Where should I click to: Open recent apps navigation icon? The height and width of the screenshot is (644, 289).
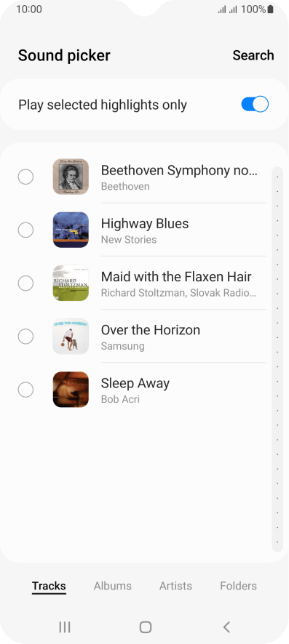pyautogui.click(x=65, y=627)
